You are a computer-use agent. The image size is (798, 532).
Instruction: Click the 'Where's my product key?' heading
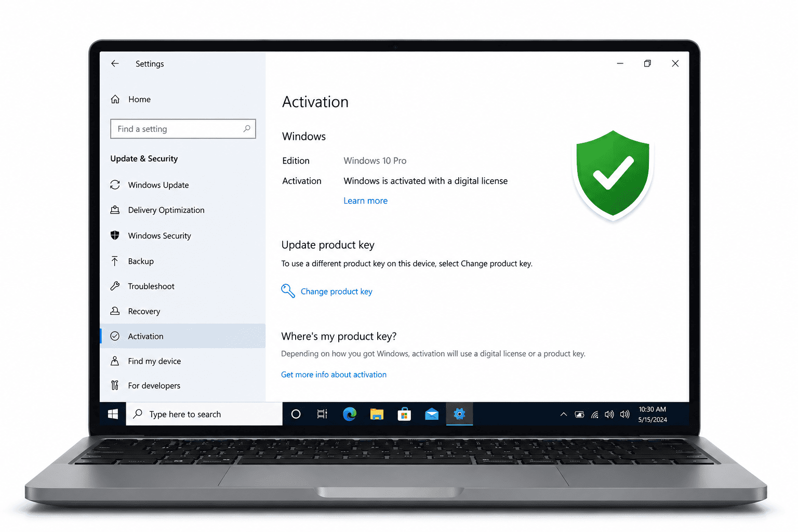click(x=339, y=336)
